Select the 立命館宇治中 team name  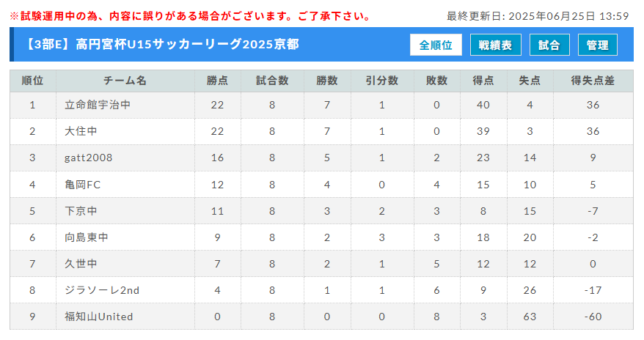click(98, 105)
